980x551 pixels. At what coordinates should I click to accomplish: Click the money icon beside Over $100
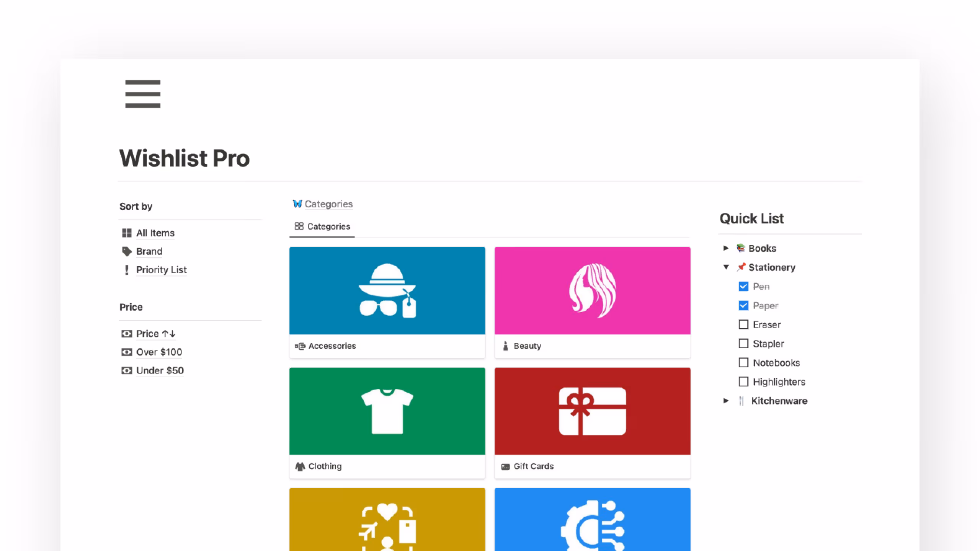[126, 352]
